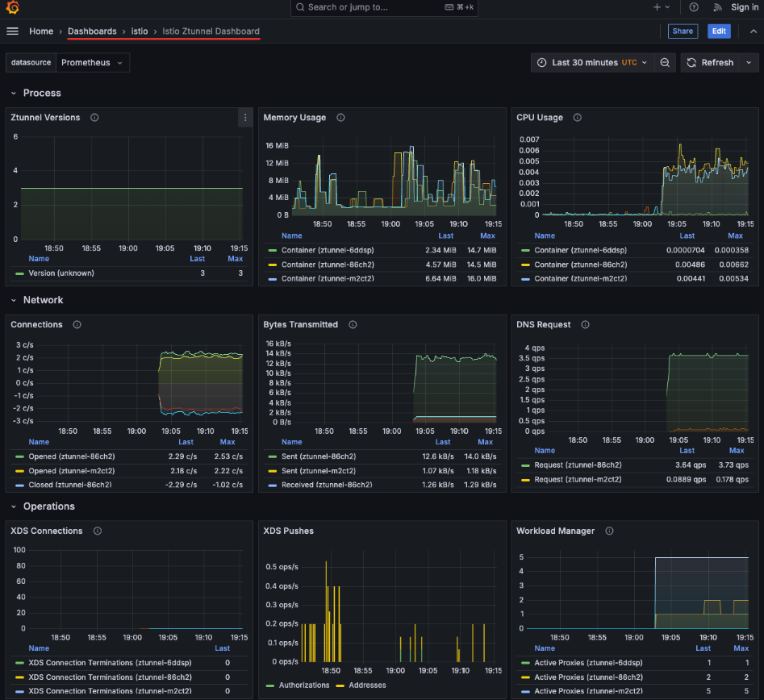Sort Memory Usage legend by Max
Viewport: 764px width, 700px height.
[487, 235]
